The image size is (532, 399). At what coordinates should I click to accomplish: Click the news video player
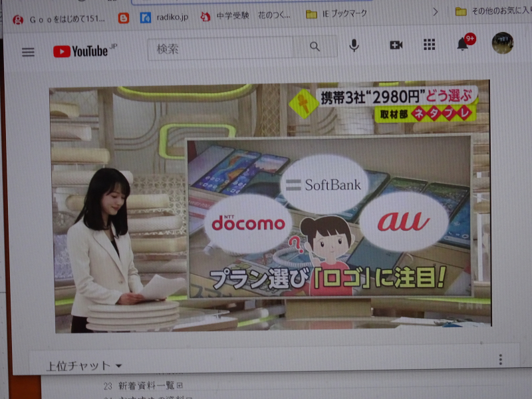pos(271,207)
